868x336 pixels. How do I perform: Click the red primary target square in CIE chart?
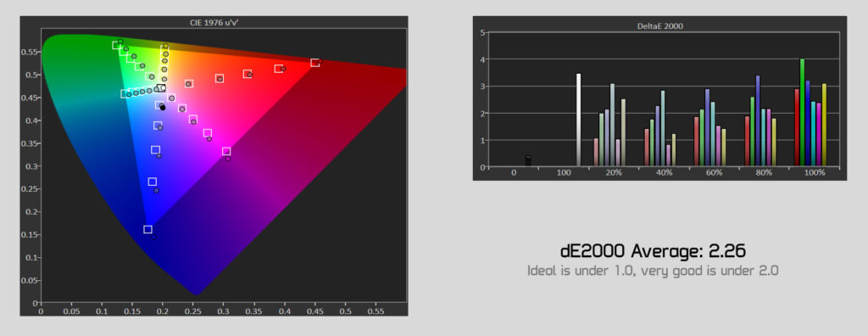coord(315,63)
